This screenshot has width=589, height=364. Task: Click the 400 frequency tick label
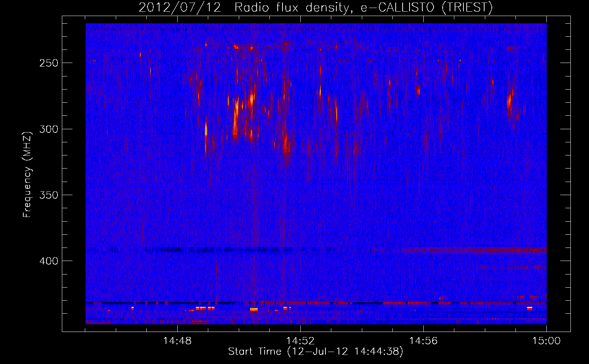pyautogui.click(x=49, y=261)
